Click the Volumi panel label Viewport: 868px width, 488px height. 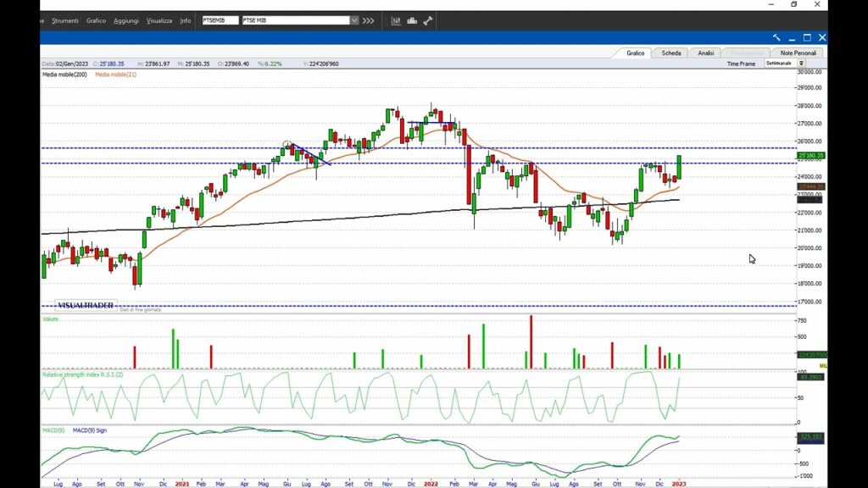pos(50,319)
